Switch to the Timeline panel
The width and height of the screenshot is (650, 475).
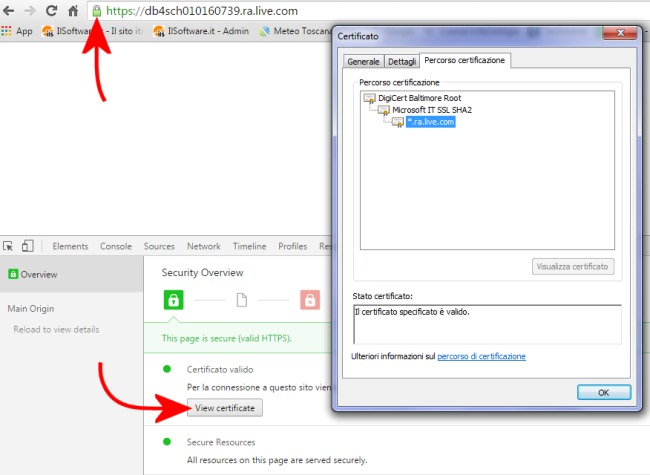250,246
